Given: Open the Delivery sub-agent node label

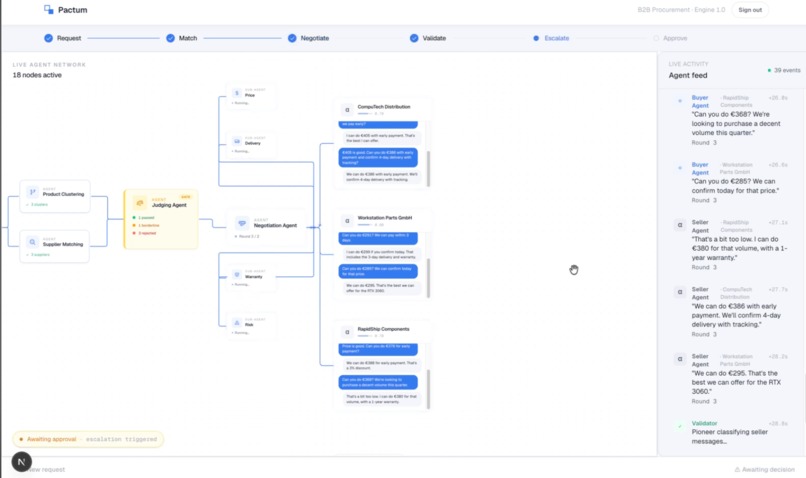Looking at the screenshot, I should (x=252, y=143).
